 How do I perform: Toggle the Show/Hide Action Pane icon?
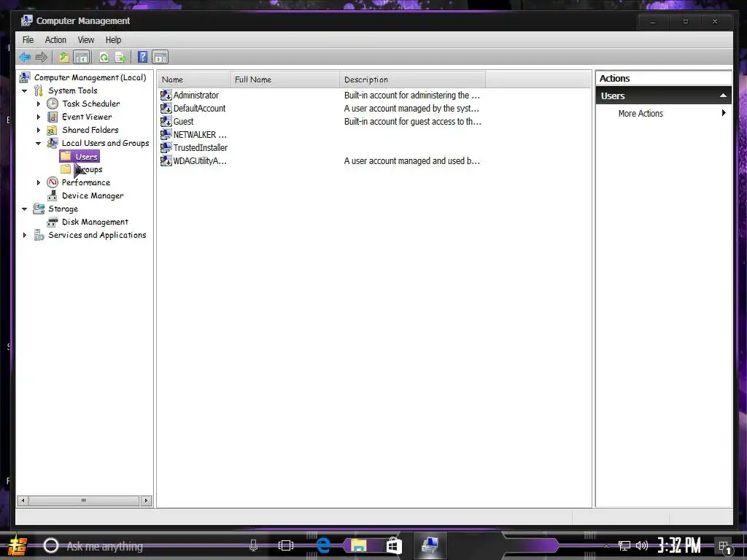tap(160, 58)
